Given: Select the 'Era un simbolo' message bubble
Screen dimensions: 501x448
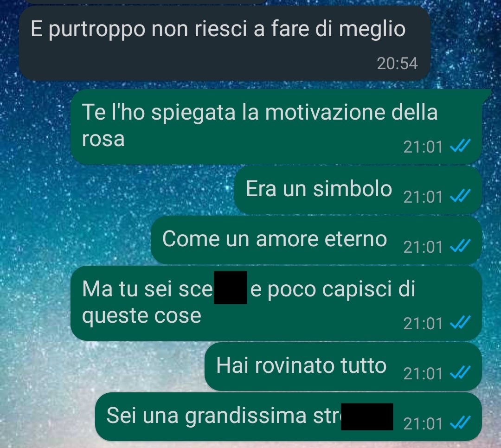Looking at the screenshot, I should point(358,190).
